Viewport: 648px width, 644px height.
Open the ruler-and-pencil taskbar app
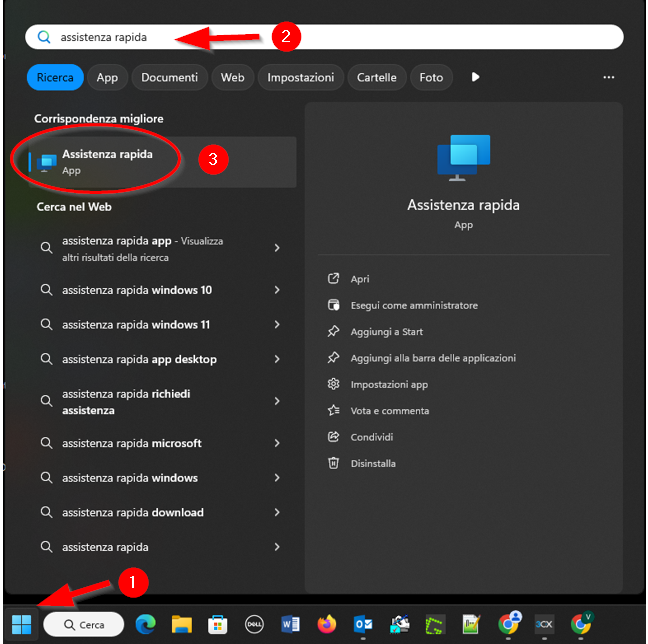click(472, 624)
